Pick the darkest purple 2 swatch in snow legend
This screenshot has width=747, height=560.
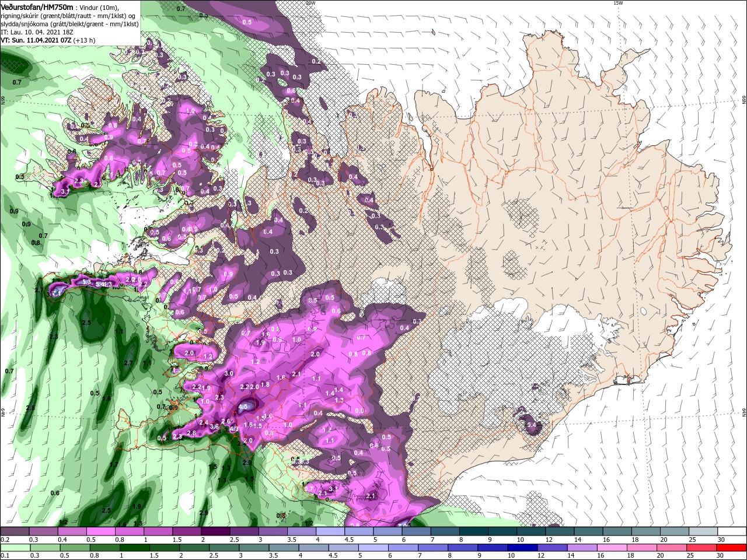point(215,531)
